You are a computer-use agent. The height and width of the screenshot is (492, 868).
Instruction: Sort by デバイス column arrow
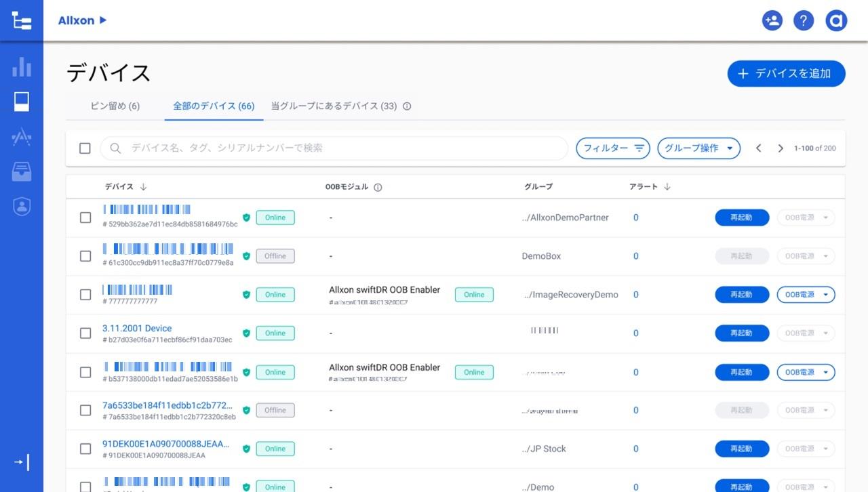143,187
